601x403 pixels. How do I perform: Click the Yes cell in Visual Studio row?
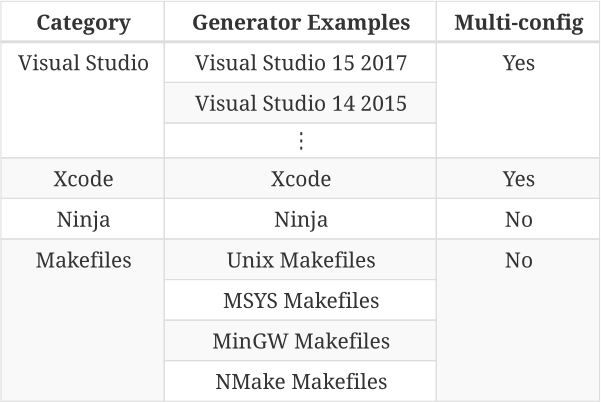pyautogui.click(x=518, y=63)
